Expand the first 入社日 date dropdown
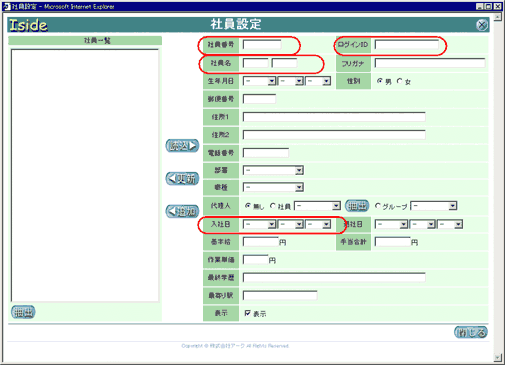This screenshot has width=505, height=365. pyautogui.click(x=259, y=224)
